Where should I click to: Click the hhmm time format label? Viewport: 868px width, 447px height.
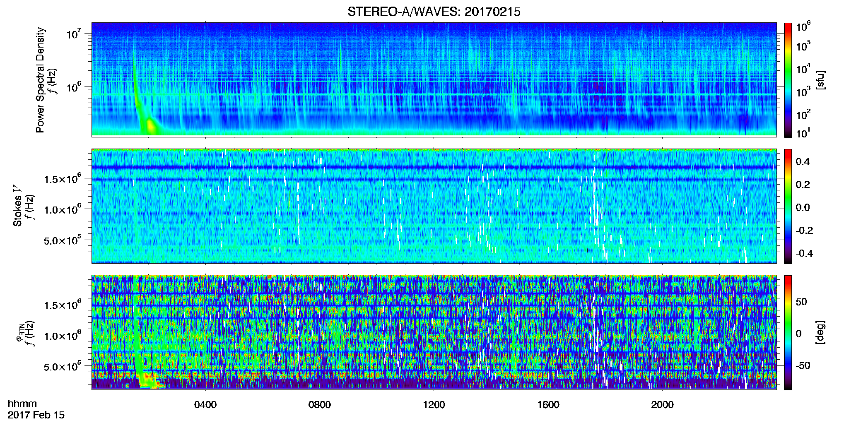tap(22, 404)
